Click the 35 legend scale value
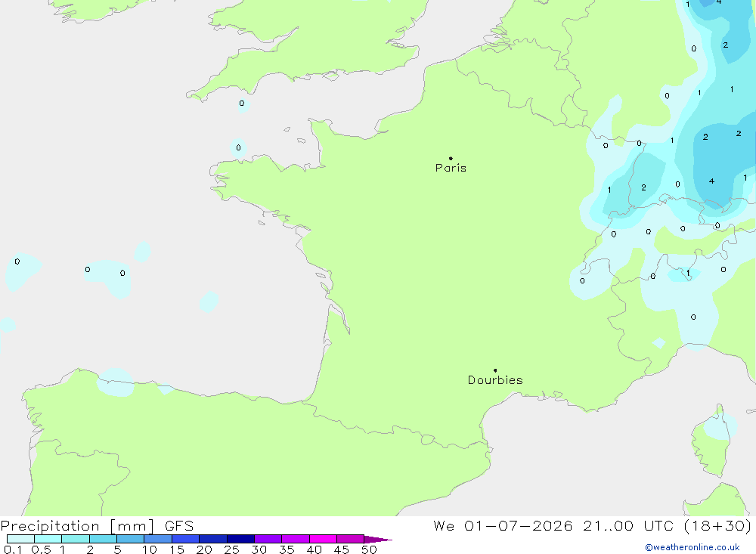This screenshot has height=554, width=756. click(x=287, y=549)
